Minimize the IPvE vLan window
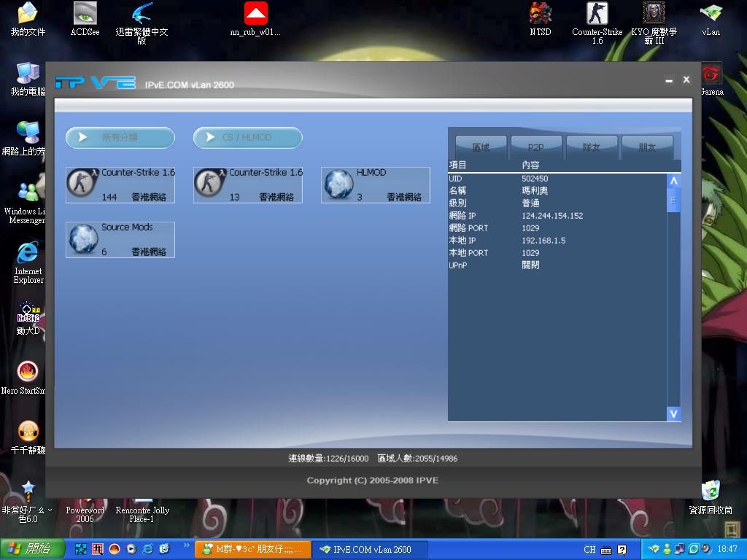 (x=669, y=80)
